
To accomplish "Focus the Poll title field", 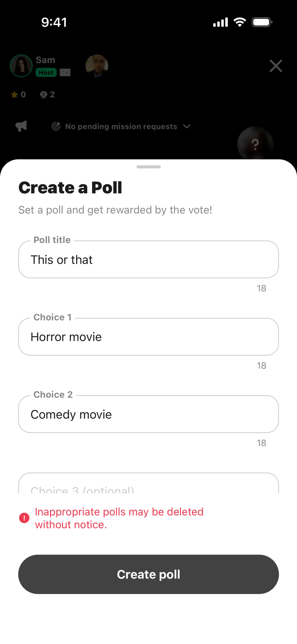I will tap(148, 259).
